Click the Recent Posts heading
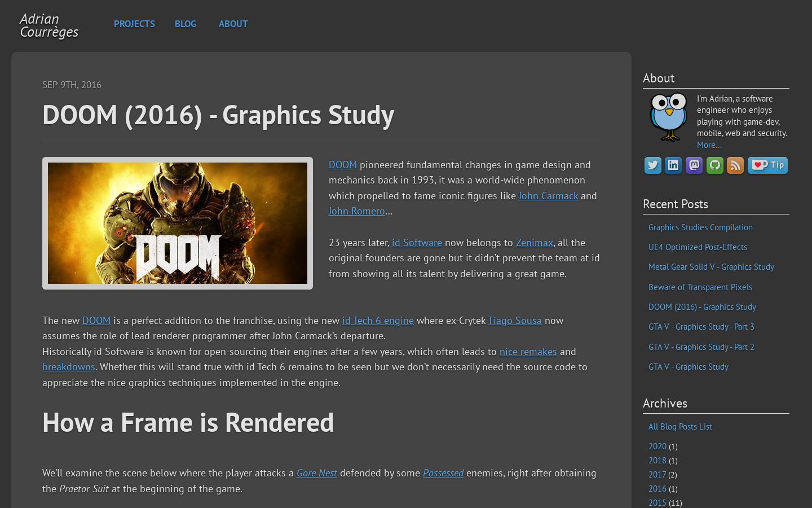 click(676, 204)
